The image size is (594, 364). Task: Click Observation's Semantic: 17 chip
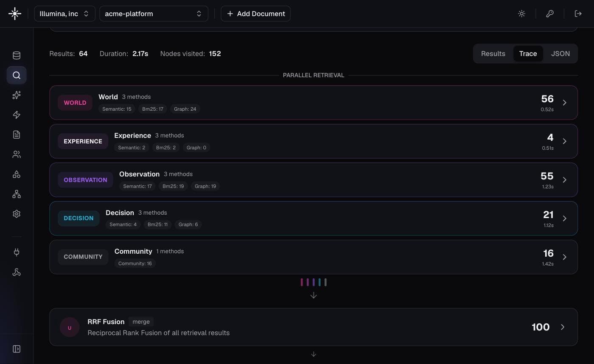pyautogui.click(x=137, y=186)
